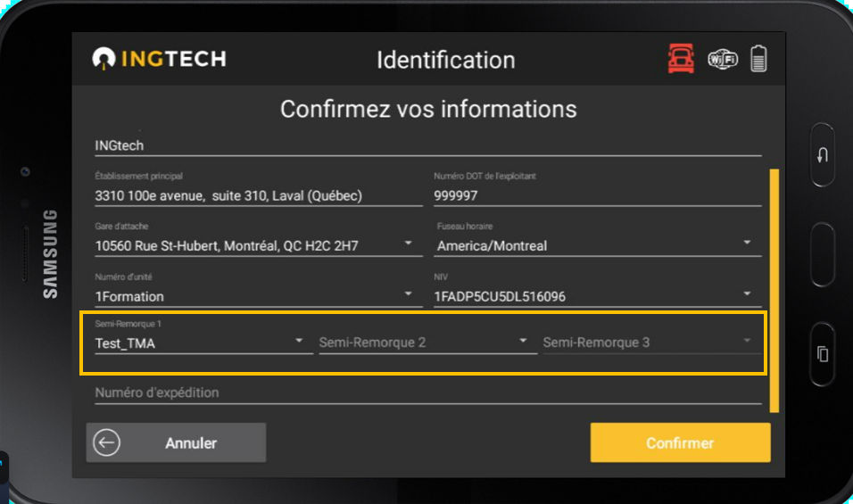The image size is (853, 504).
Task: Click the INGTECH logo
Action: 160,60
